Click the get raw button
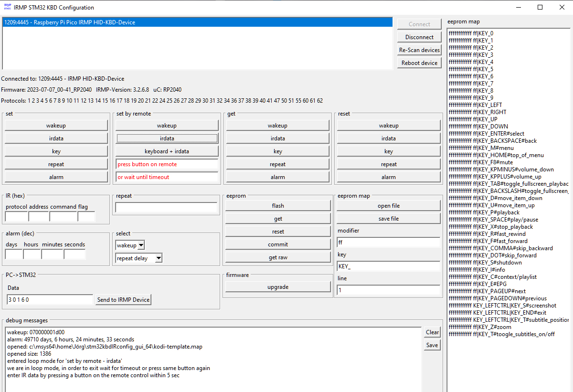The image size is (573, 392). point(278,257)
